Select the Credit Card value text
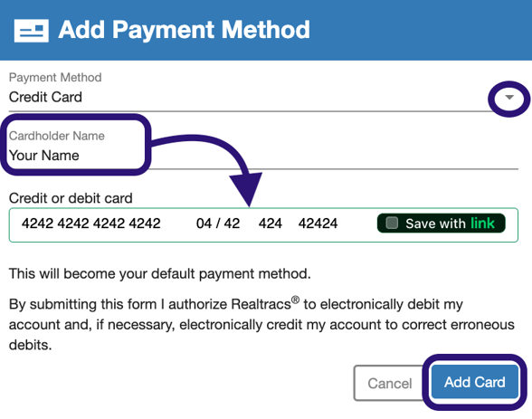532x419 pixels. (x=45, y=97)
